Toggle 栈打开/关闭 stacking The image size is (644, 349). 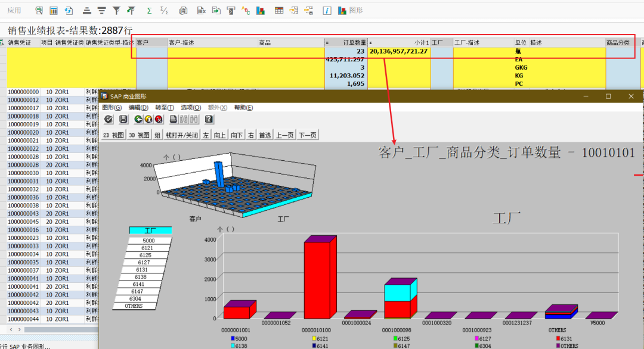(x=182, y=135)
